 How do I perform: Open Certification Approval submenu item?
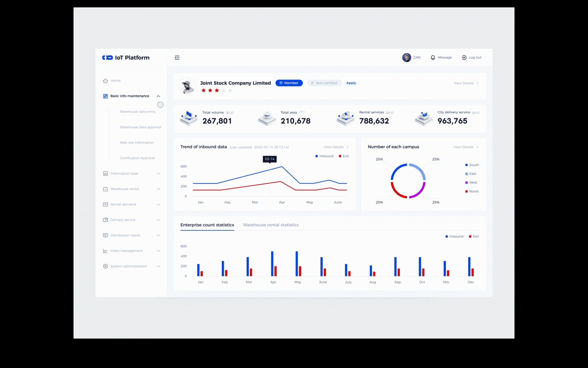pos(137,158)
